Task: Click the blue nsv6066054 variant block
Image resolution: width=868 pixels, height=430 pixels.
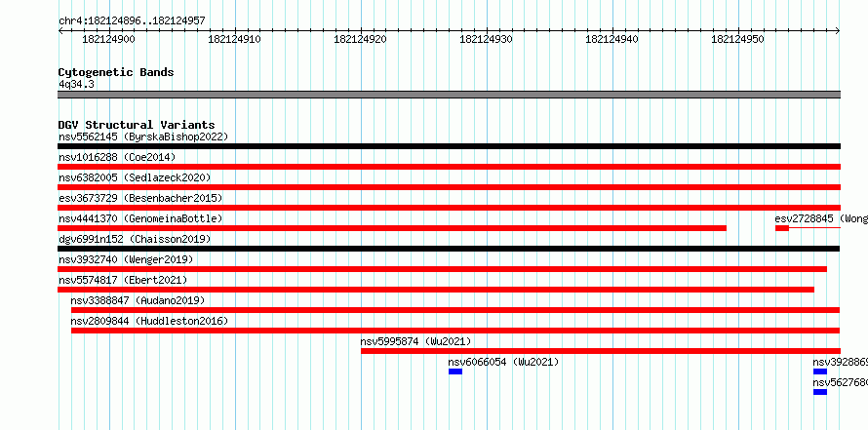Action: tap(455, 371)
